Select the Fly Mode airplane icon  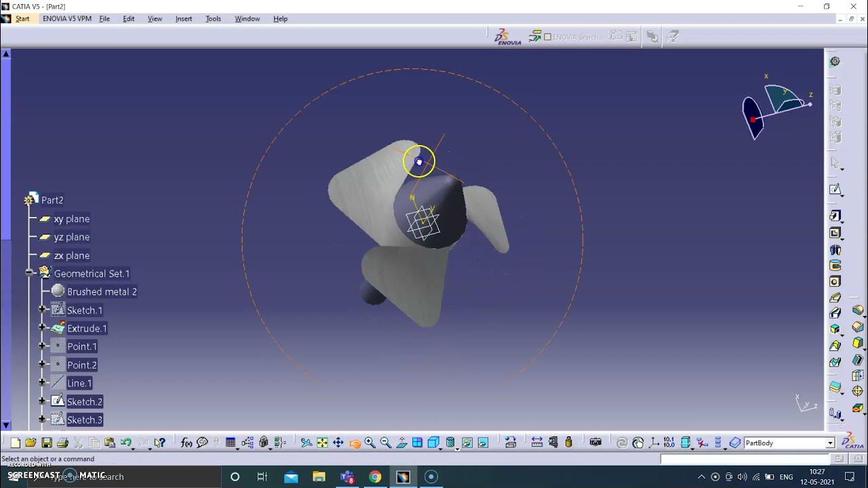(307, 443)
